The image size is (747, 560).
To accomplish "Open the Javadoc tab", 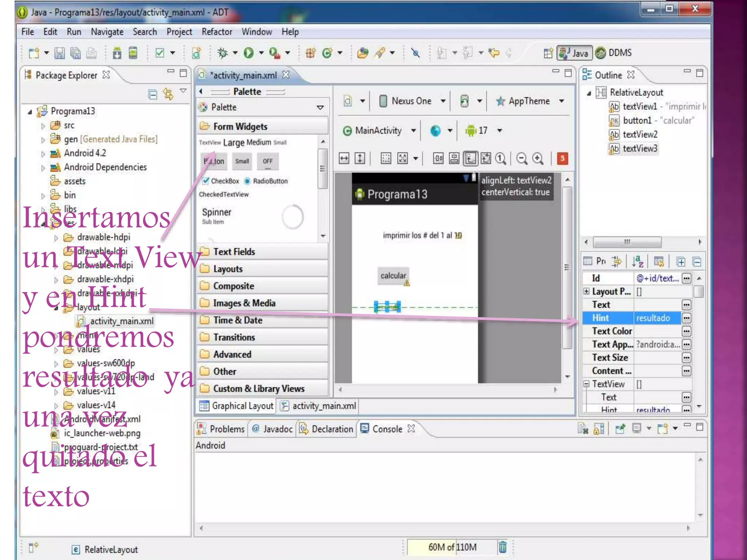I will [272, 429].
